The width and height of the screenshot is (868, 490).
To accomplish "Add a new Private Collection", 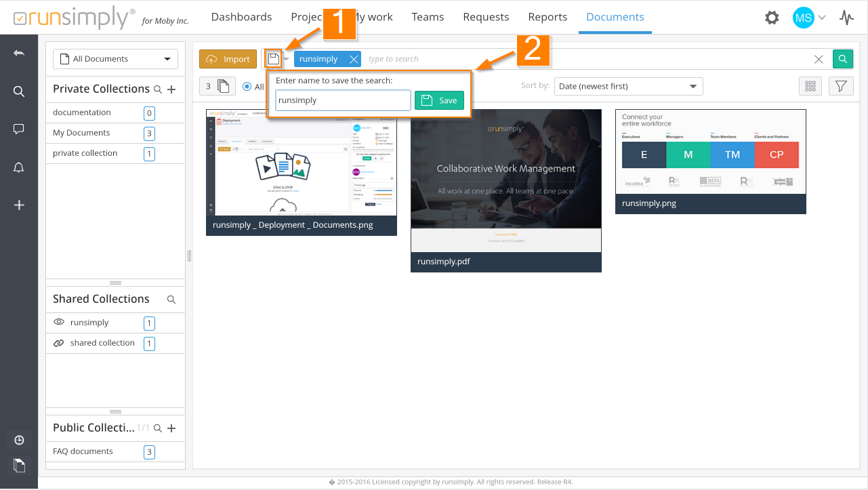I will click(171, 89).
